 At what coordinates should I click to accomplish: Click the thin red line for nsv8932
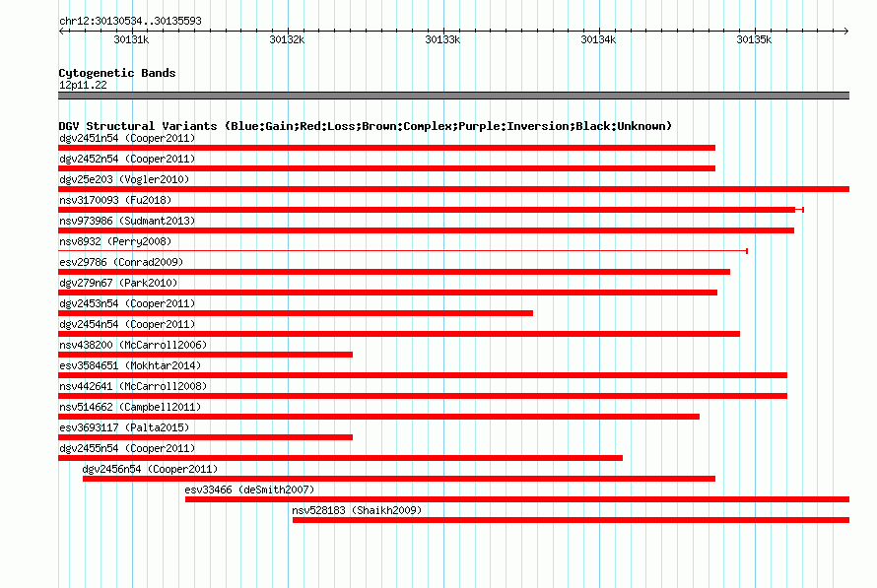[x=403, y=251]
